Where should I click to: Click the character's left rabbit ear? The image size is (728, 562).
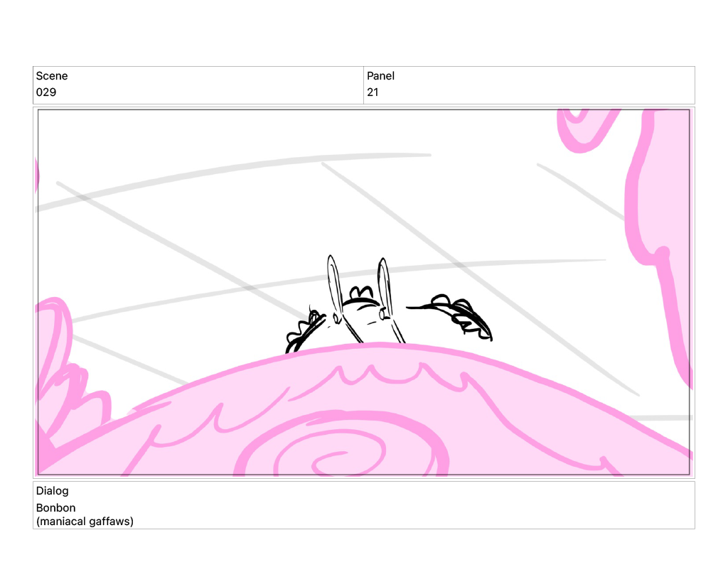[333, 284]
